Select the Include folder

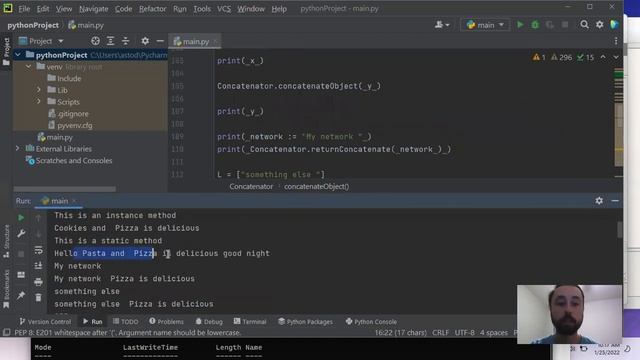click(64, 78)
